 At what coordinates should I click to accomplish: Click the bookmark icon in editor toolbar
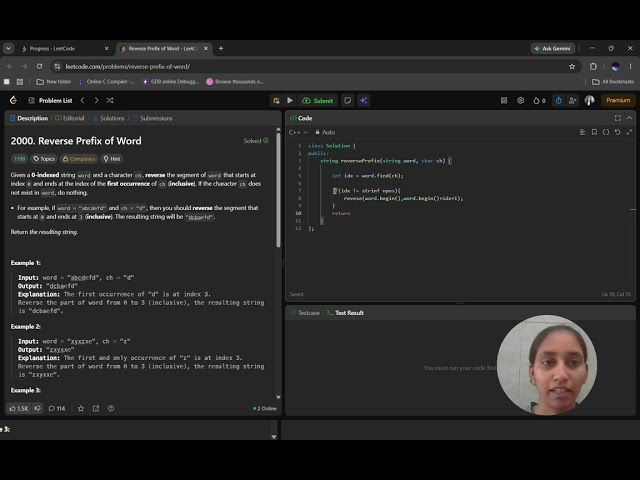[594, 132]
